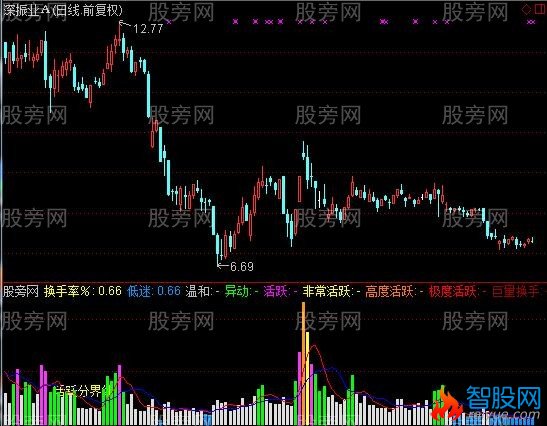The height and width of the screenshot is (426, 547).
Task: Click the blue 低迷 0.66 label
Action: tap(154, 291)
